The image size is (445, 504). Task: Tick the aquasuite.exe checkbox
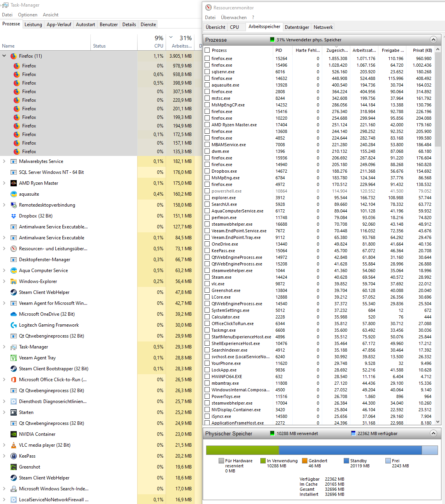pyautogui.click(x=207, y=85)
